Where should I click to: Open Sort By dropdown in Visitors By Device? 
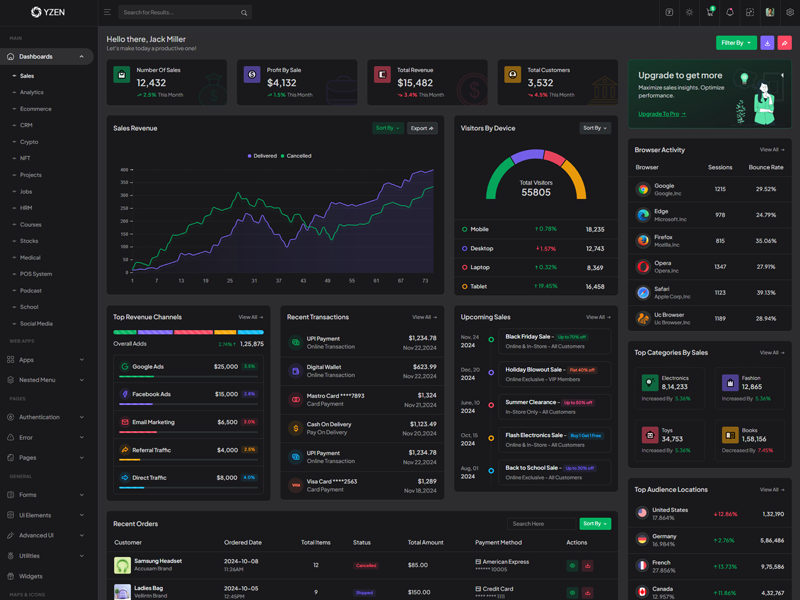coord(594,128)
